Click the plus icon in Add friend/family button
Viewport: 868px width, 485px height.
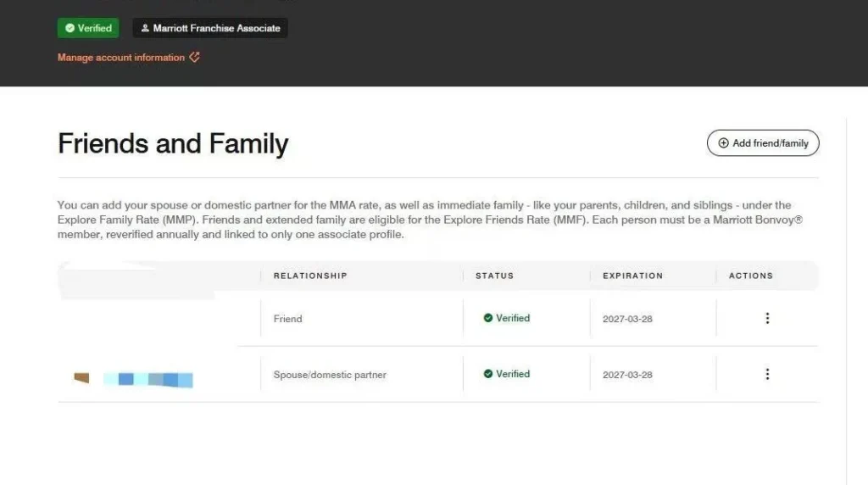pos(723,142)
